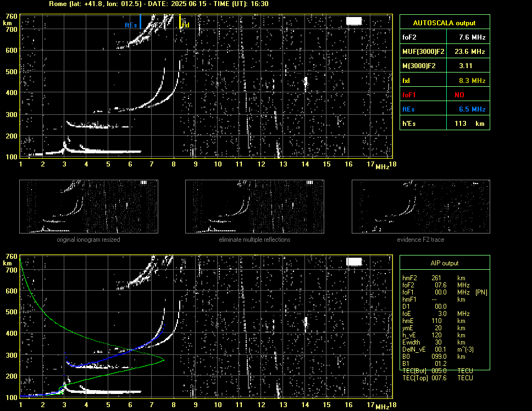
Task: Click the ymE '20 km' entry
Action: [434, 328]
